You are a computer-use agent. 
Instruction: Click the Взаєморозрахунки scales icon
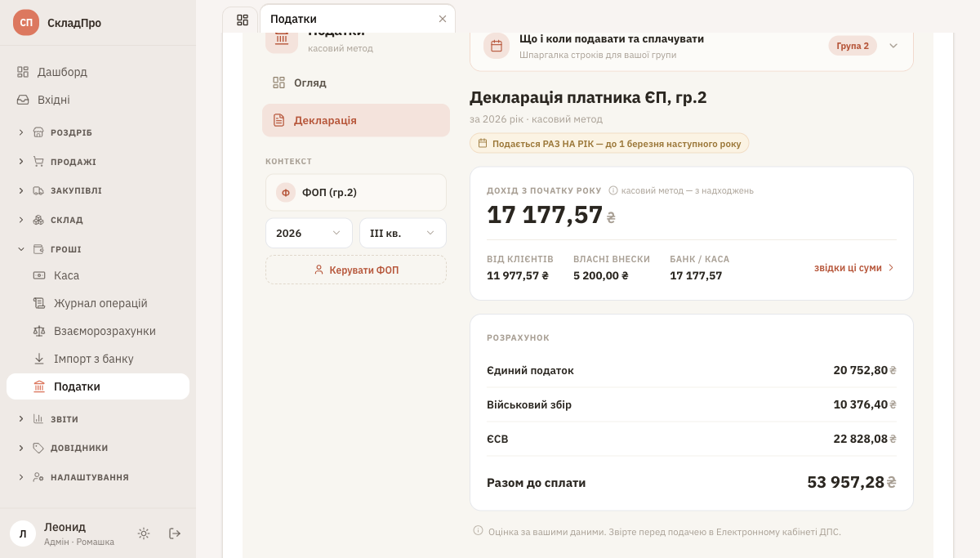tap(39, 331)
